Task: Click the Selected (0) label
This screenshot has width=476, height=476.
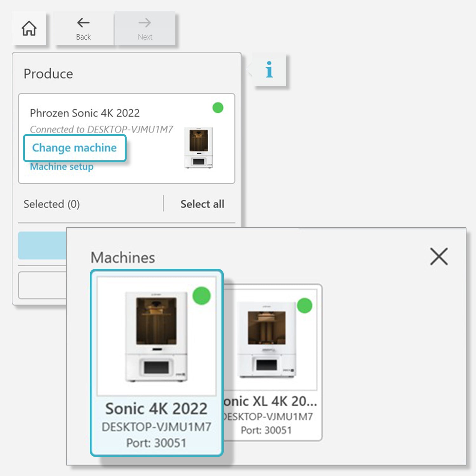Action: point(52,204)
